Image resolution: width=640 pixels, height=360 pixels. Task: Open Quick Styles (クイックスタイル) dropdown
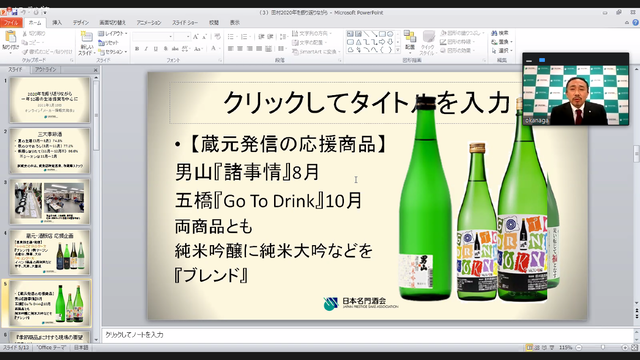428,42
